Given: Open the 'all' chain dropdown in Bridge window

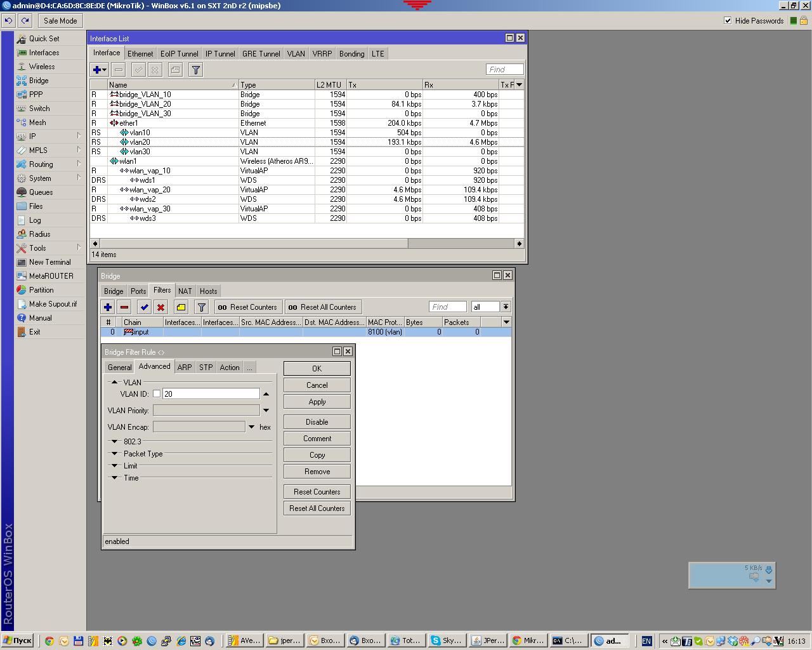Looking at the screenshot, I should pos(506,307).
